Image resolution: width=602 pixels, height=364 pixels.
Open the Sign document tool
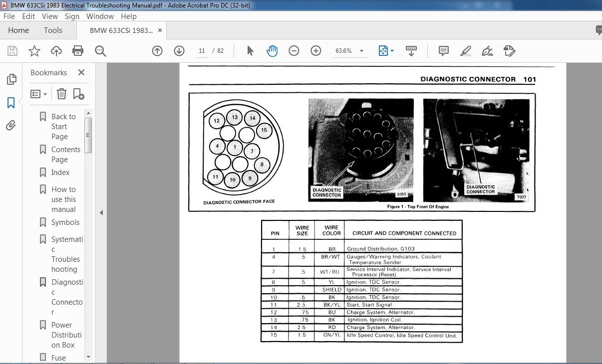pyautogui.click(x=487, y=51)
